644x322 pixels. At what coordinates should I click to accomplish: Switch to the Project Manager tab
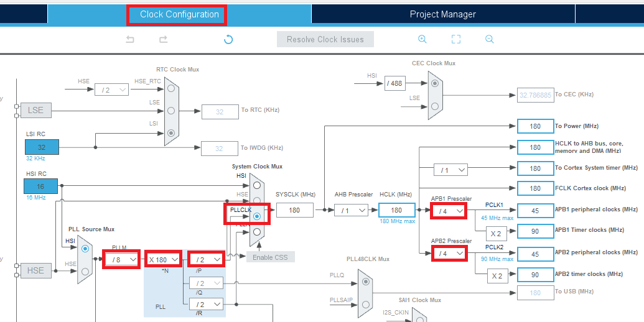[442, 14]
